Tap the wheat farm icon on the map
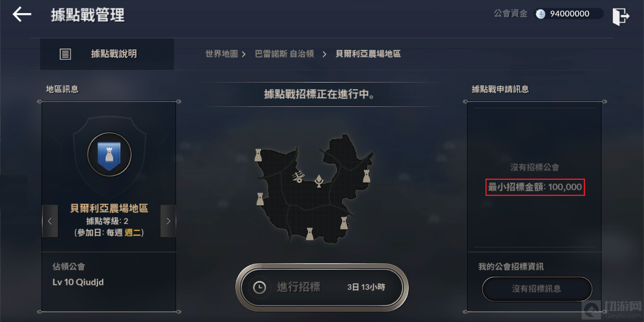The image size is (644, 322). coord(298,176)
